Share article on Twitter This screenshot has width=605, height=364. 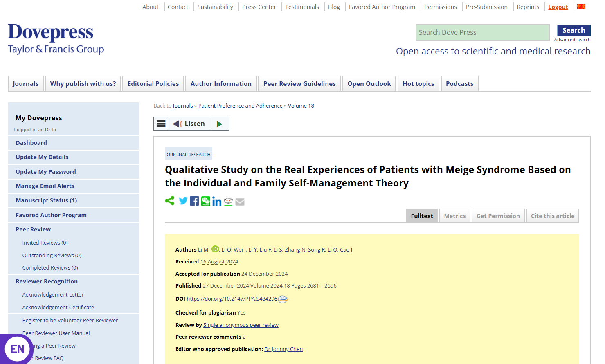tap(183, 201)
